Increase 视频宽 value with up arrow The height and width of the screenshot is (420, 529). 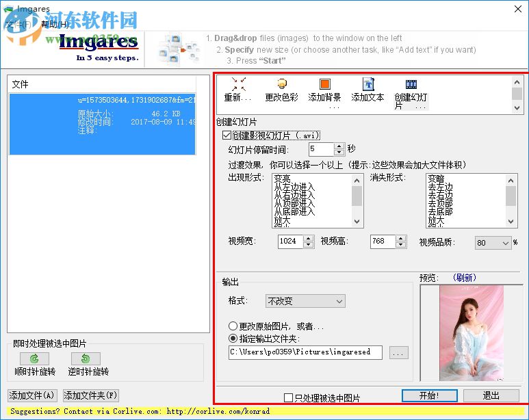309,239
